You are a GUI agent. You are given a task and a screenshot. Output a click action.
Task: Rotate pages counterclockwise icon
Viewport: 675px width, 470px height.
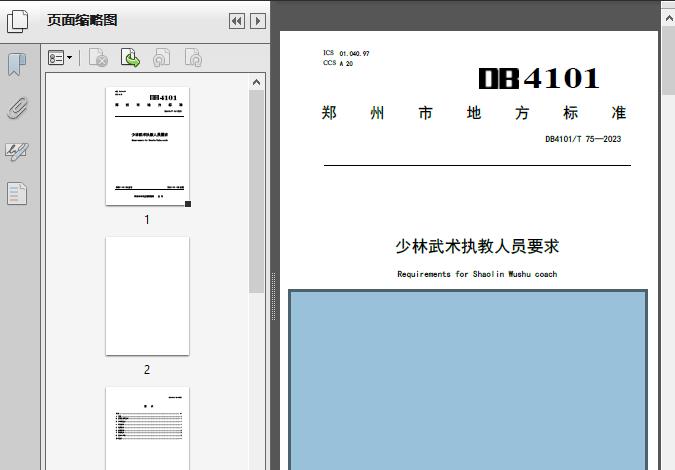pos(161,58)
